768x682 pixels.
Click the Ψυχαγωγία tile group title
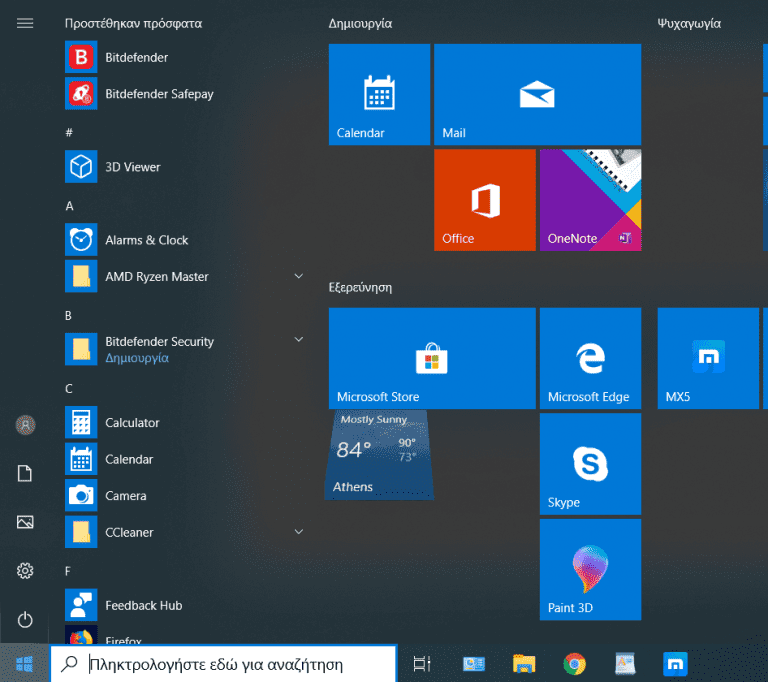click(689, 24)
